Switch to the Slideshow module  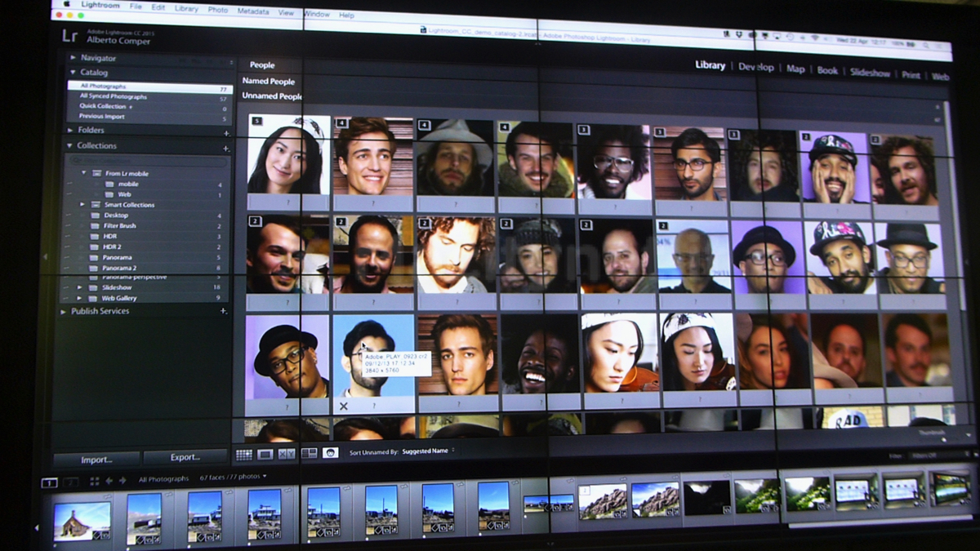[x=870, y=73]
